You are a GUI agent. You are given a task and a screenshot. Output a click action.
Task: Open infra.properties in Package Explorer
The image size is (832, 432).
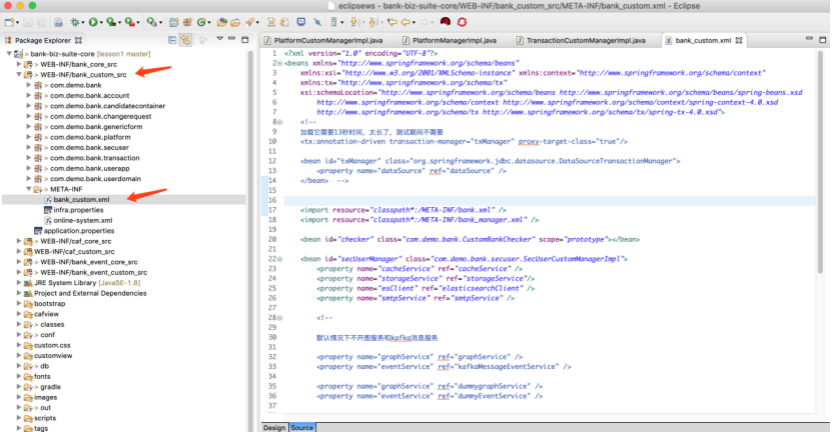(x=76, y=210)
